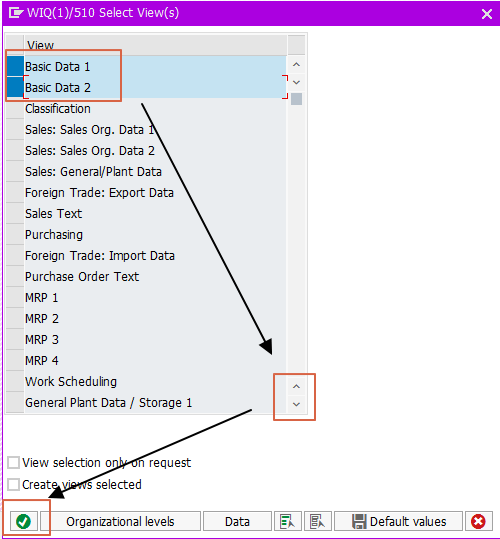Toggle row selector for Basic Data 2
500x539 pixels.
click(x=15, y=87)
